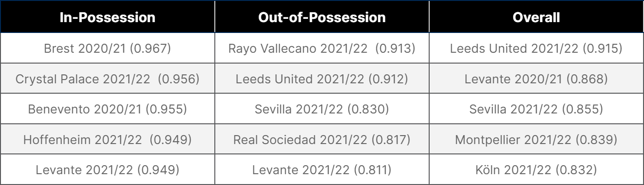
Task: Select Leeds United 2021/22 (0.912) cell
Action: click(x=322, y=78)
